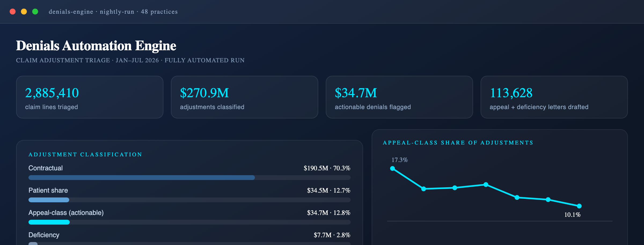Click the window title 'denials-engine · nightly-run · 48 practices'
Image resolution: width=644 pixels, height=245 pixels.
click(x=113, y=12)
